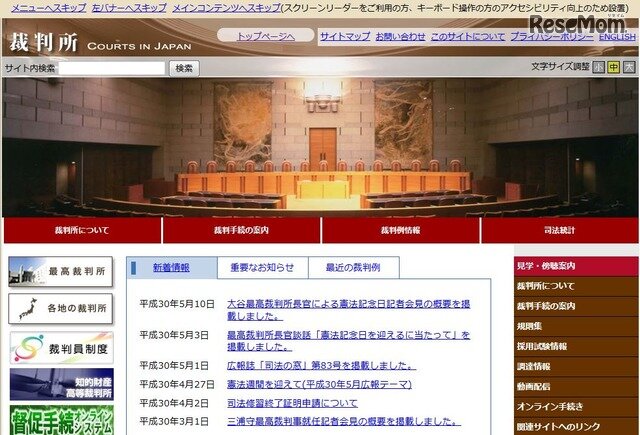The height and width of the screenshot is (435, 640).
Task: Switch to the 最近の裁判例 tab
Action: 353,268
